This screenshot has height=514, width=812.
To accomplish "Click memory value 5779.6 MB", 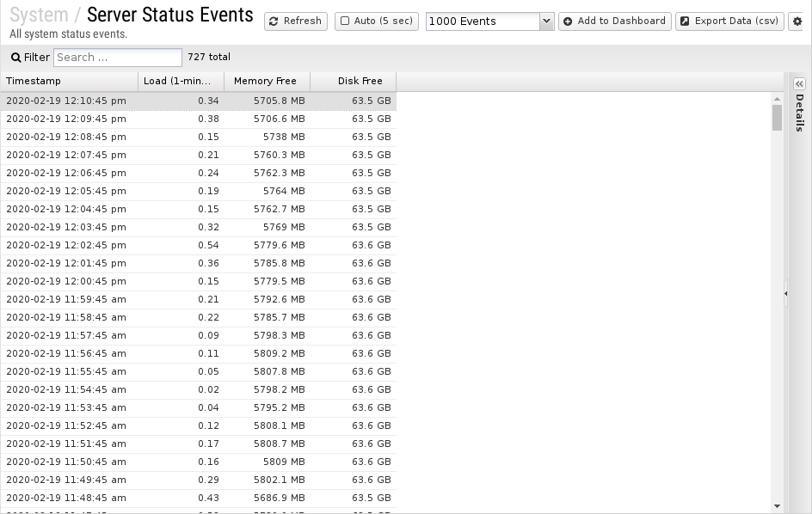I will (x=279, y=245).
